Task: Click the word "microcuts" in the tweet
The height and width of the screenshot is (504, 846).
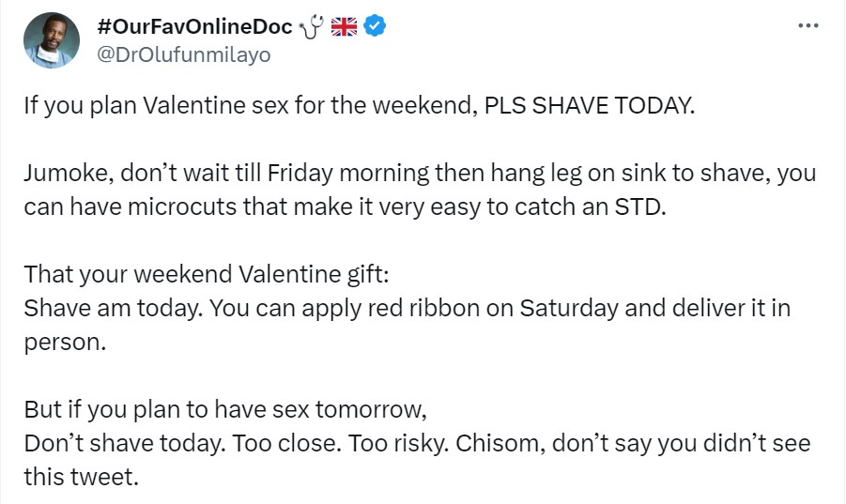Action: [192, 206]
